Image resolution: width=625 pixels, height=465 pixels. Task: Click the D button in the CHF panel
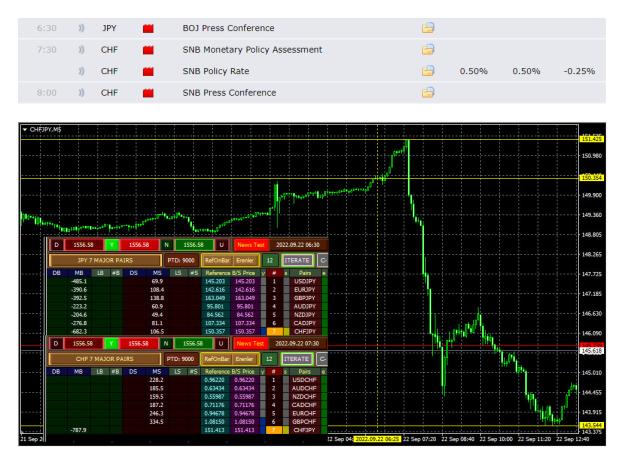coord(56,343)
